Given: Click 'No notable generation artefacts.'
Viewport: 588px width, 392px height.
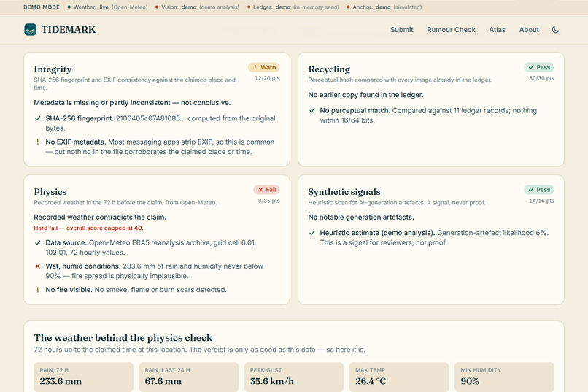Looking at the screenshot, I should (x=360, y=218).
